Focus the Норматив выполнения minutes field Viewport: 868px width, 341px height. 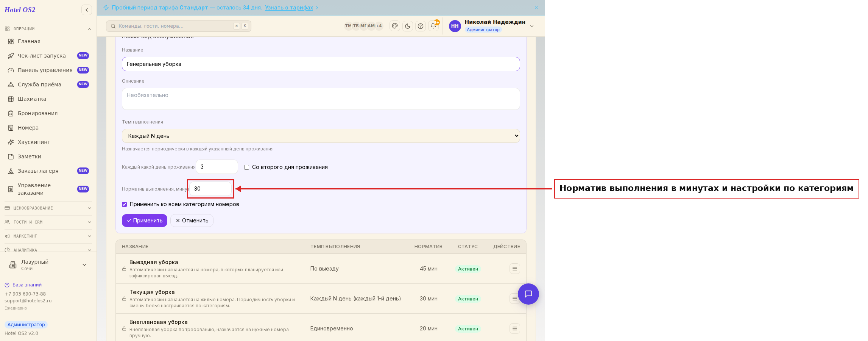(210, 189)
